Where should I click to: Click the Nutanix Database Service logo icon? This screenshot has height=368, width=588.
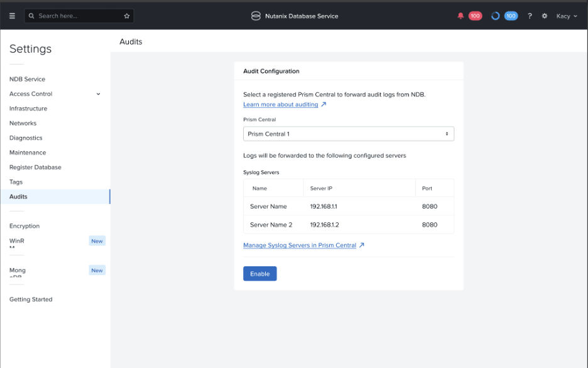click(x=256, y=16)
